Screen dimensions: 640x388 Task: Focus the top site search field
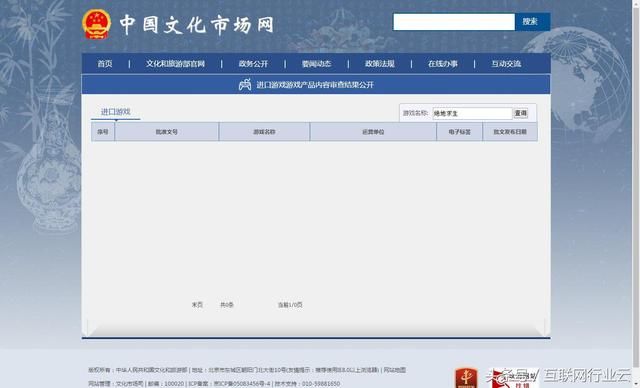454,22
